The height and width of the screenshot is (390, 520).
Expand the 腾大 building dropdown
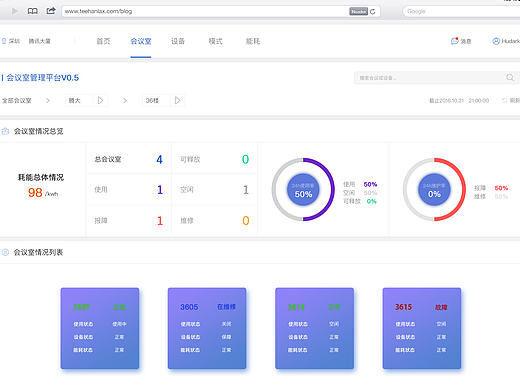pos(86,100)
